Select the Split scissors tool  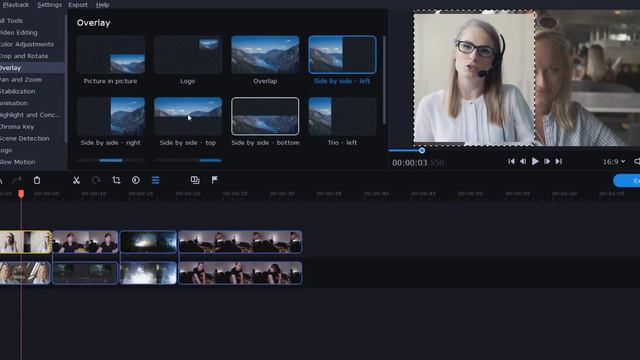pyautogui.click(x=76, y=180)
